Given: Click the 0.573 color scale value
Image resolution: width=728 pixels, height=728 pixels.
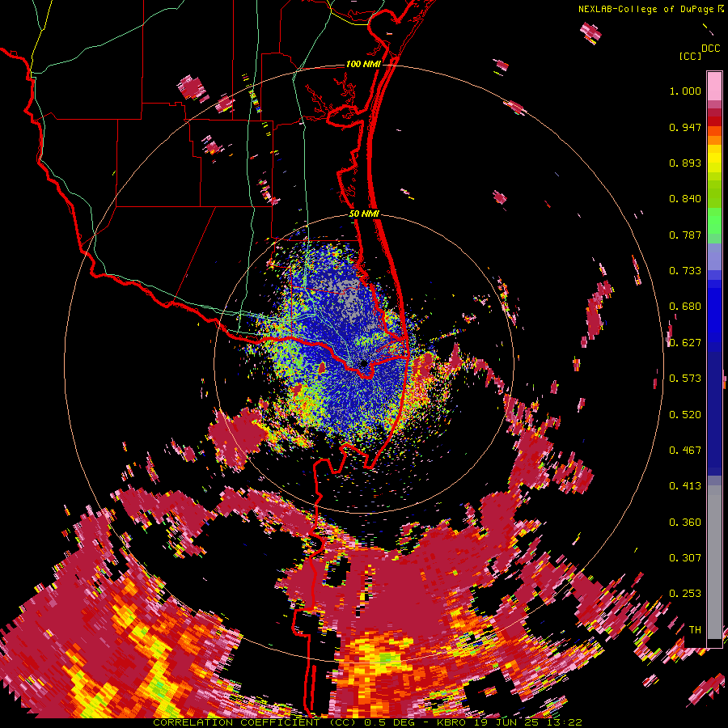Looking at the screenshot, I should 685,379.
